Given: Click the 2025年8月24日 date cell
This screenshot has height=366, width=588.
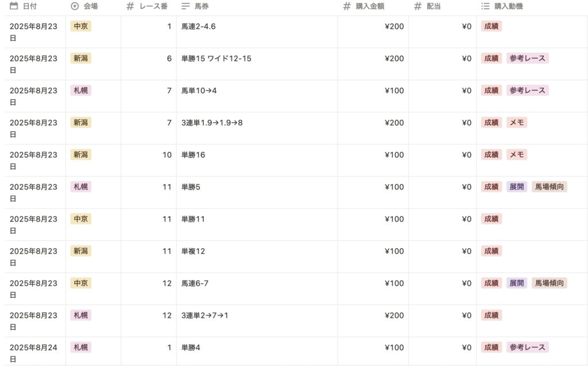Looking at the screenshot, I should 33,348.
